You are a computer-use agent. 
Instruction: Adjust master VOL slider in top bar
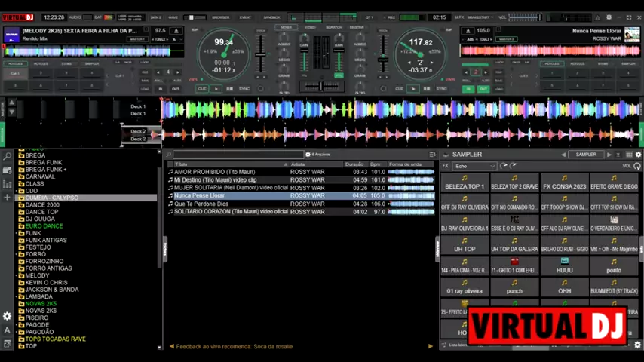[x=525, y=17]
